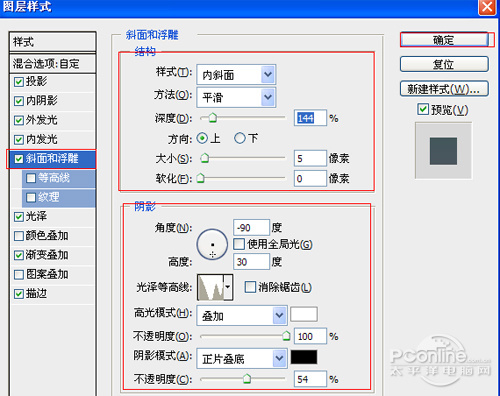Click the 深度 value field 144

click(310, 118)
